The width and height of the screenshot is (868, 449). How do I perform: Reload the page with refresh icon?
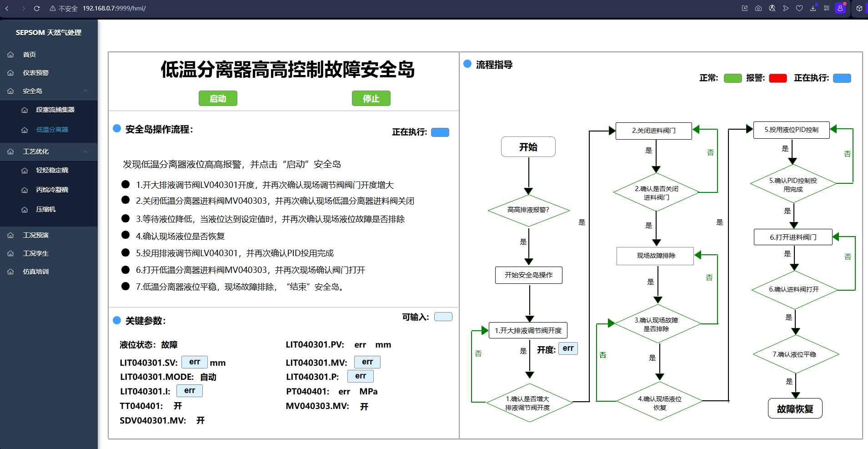37,8
